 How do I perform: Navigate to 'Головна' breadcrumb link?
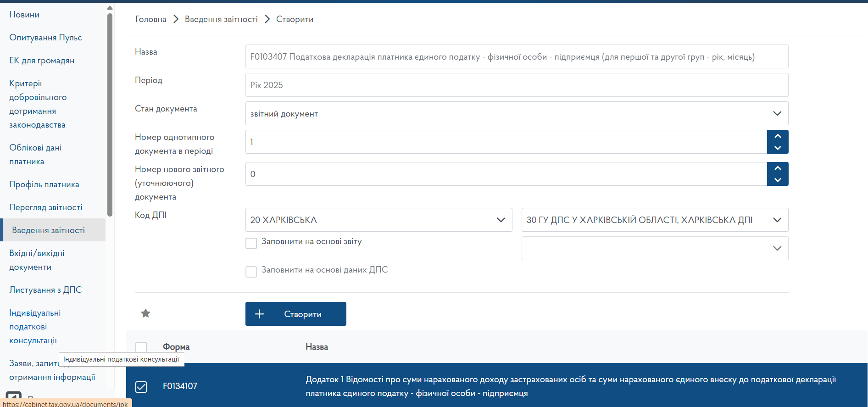(x=150, y=19)
